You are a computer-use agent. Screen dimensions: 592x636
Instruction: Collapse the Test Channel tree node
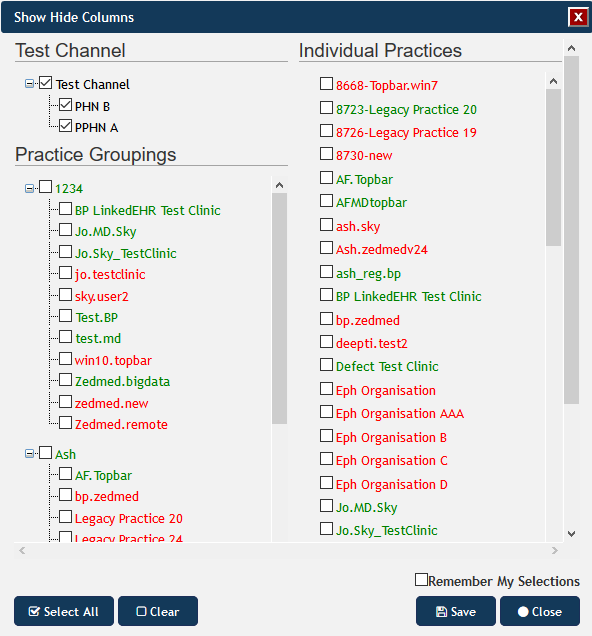[29, 84]
